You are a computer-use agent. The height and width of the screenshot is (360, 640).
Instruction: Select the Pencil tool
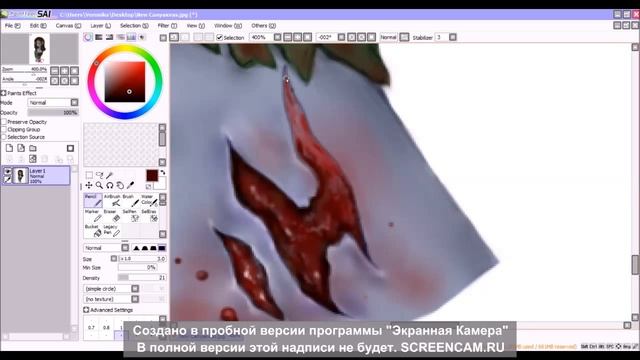pos(93,200)
